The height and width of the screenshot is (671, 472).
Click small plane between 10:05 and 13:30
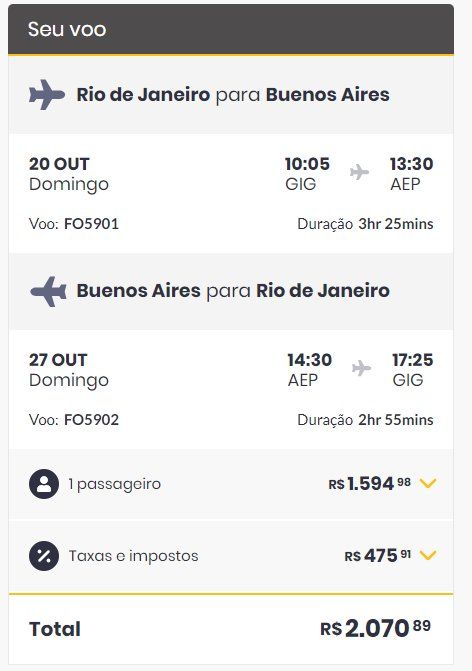359,172
